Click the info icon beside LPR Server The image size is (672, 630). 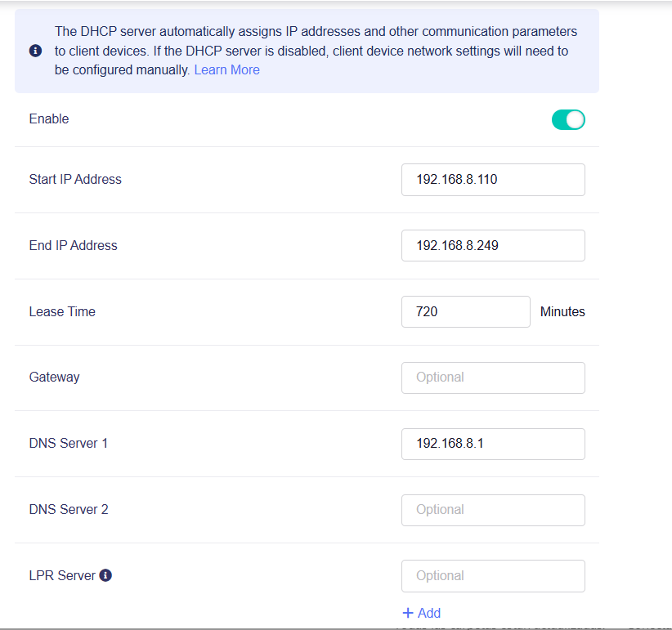click(x=105, y=575)
